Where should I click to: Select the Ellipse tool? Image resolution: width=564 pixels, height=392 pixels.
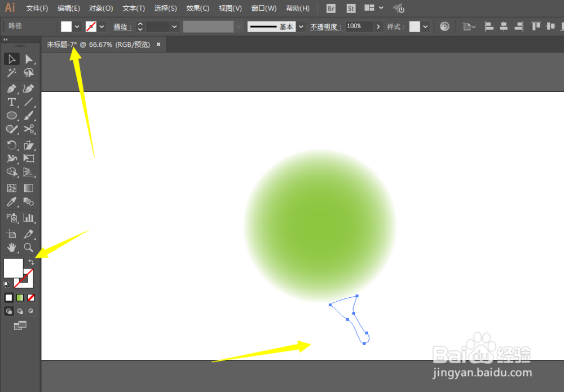coord(11,116)
